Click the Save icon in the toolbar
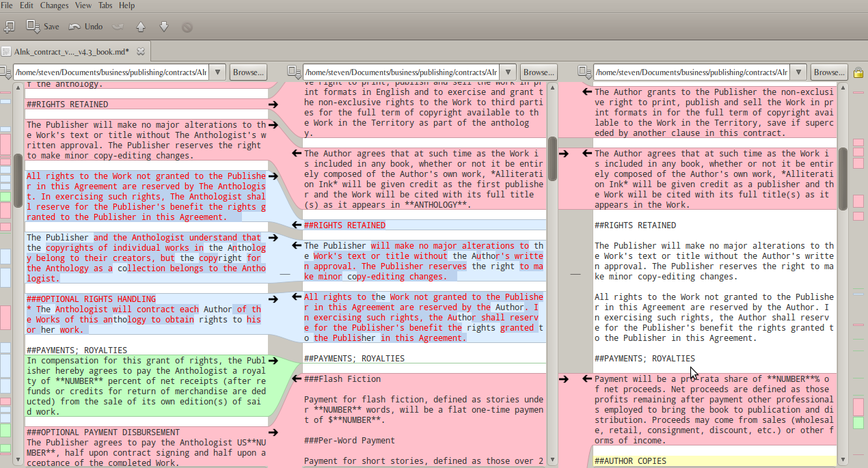Screen dimensions: 868x468 click(33, 27)
